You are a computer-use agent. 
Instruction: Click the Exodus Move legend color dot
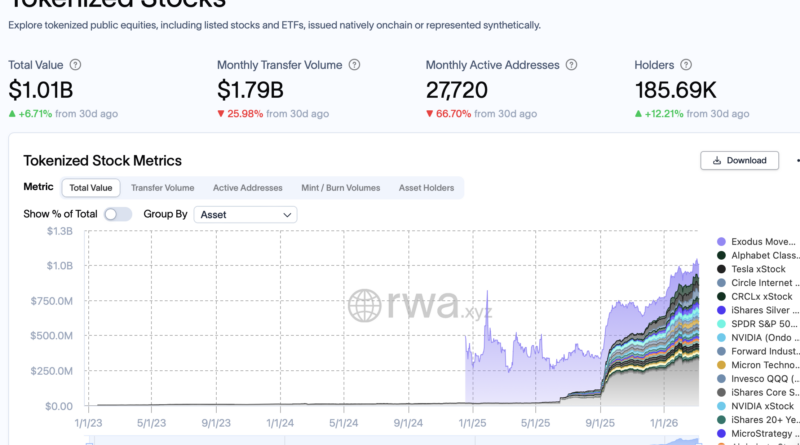[721, 242]
